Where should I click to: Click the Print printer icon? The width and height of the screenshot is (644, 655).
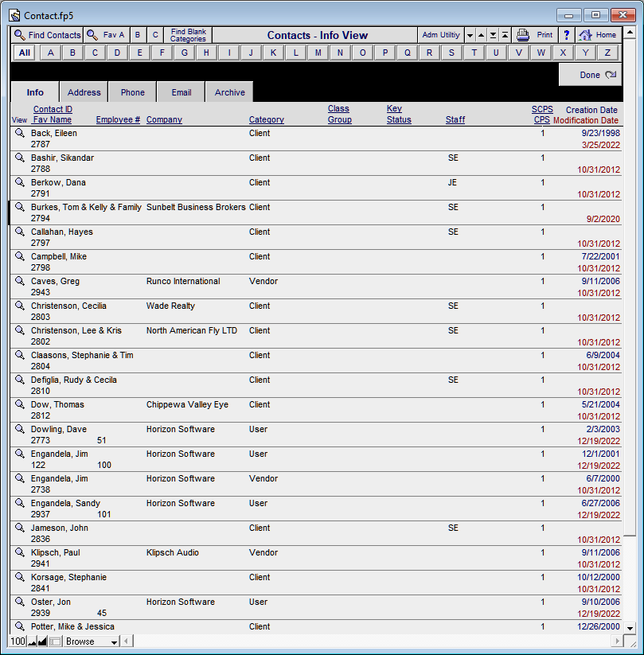523,35
